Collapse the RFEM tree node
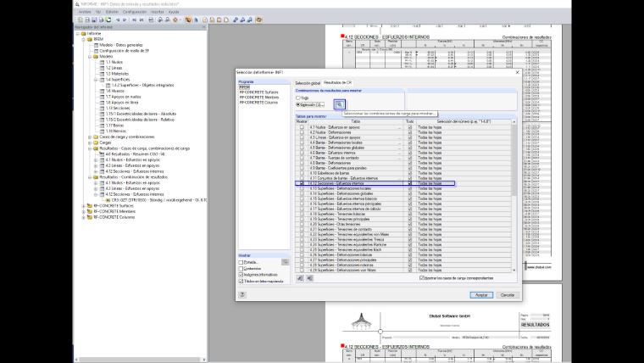 (x=84, y=40)
